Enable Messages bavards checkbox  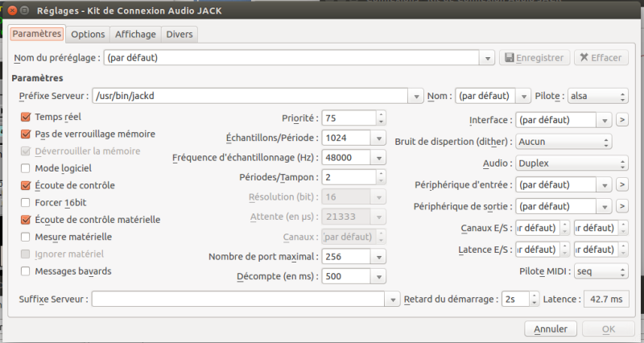tap(26, 271)
